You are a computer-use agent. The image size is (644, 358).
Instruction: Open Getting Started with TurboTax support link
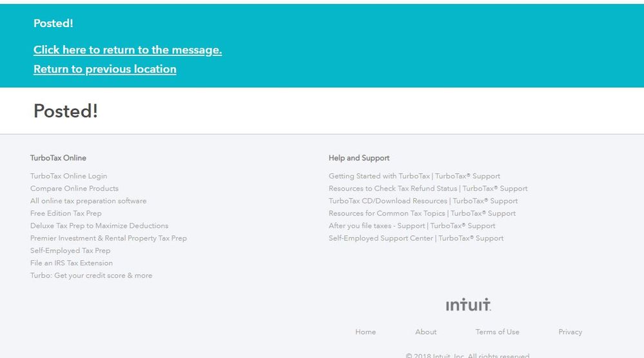414,176
